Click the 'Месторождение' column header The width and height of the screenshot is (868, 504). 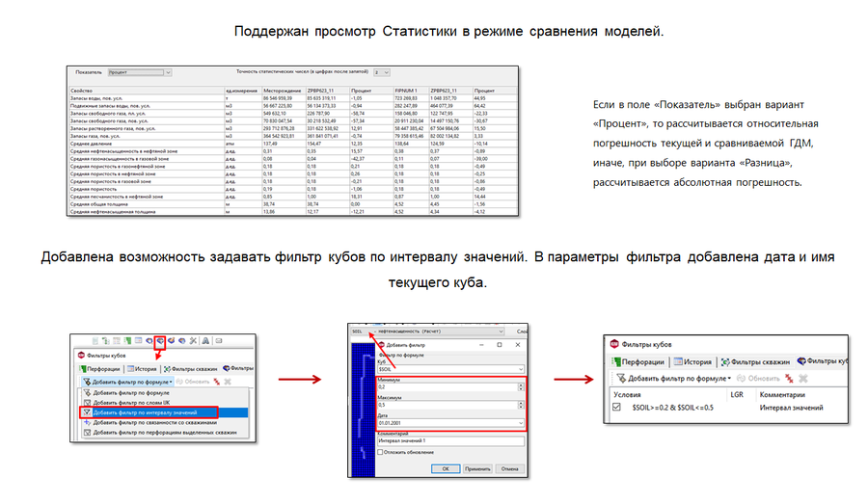284,91
